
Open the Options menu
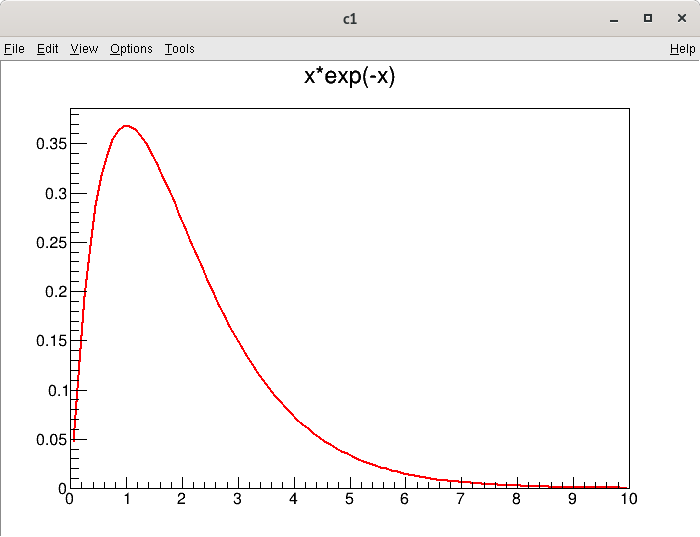pyautogui.click(x=131, y=49)
